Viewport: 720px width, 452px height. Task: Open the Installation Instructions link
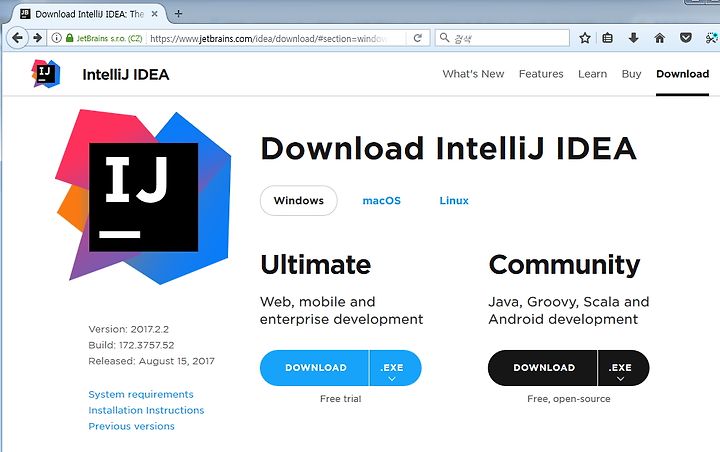pos(146,410)
